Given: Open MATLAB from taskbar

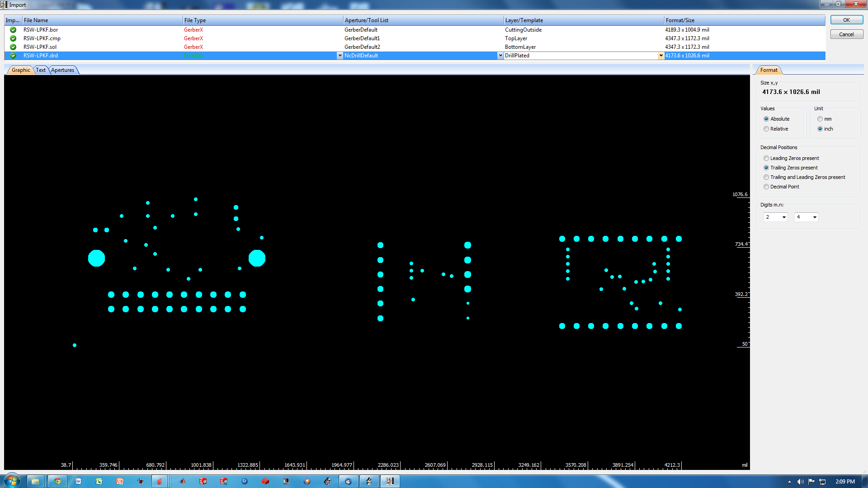Looking at the screenshot, I should click(x=182, y=481).
